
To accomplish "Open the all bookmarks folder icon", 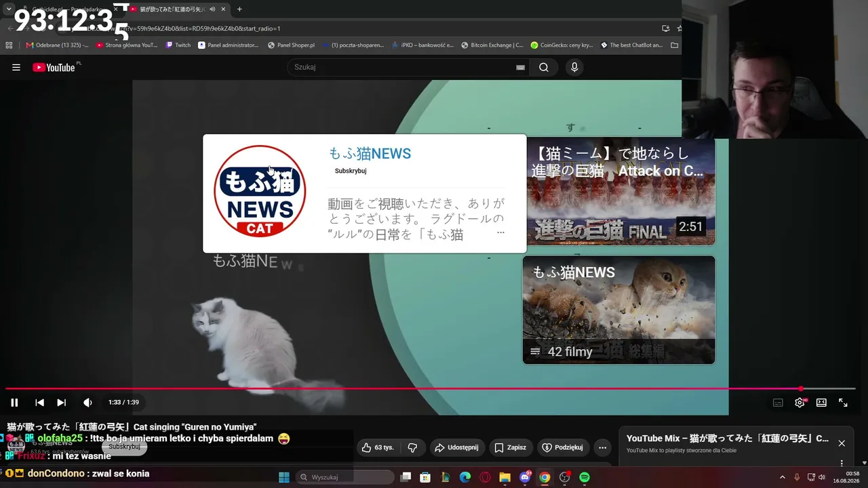I will (674, 45).
